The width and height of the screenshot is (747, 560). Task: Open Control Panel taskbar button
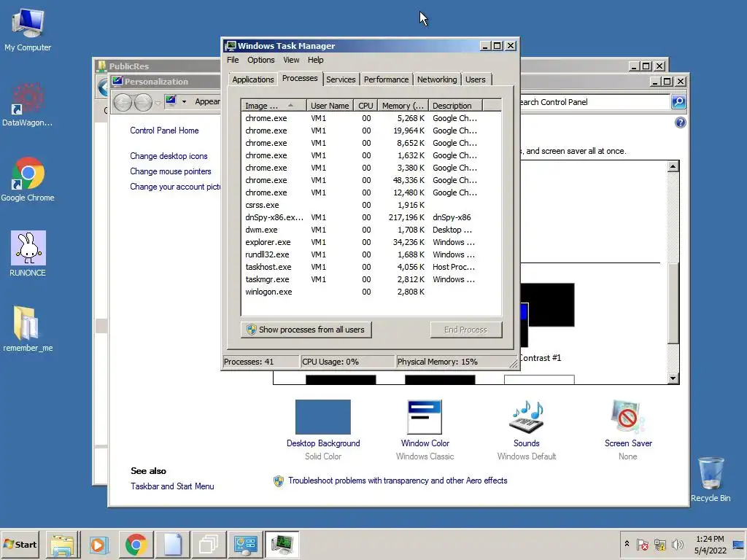click(245, 545)
